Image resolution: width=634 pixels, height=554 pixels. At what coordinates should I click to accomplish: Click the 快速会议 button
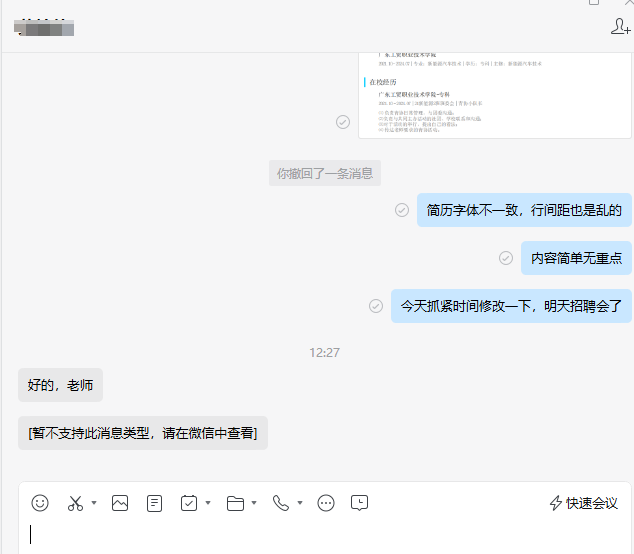tap(584, 503)
